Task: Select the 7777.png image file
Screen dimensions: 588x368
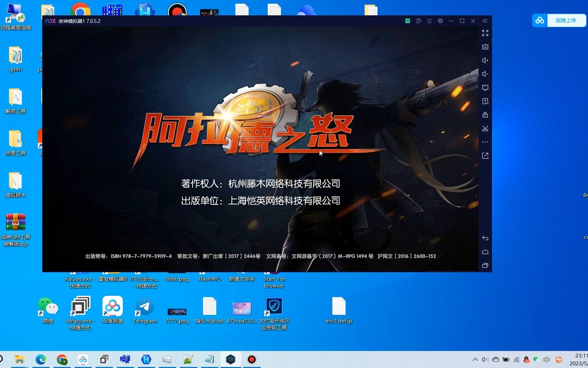Action: [177, 315]
